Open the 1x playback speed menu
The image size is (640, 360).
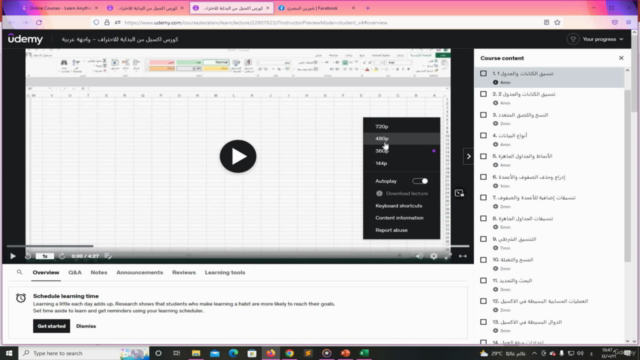pos(45,256)
